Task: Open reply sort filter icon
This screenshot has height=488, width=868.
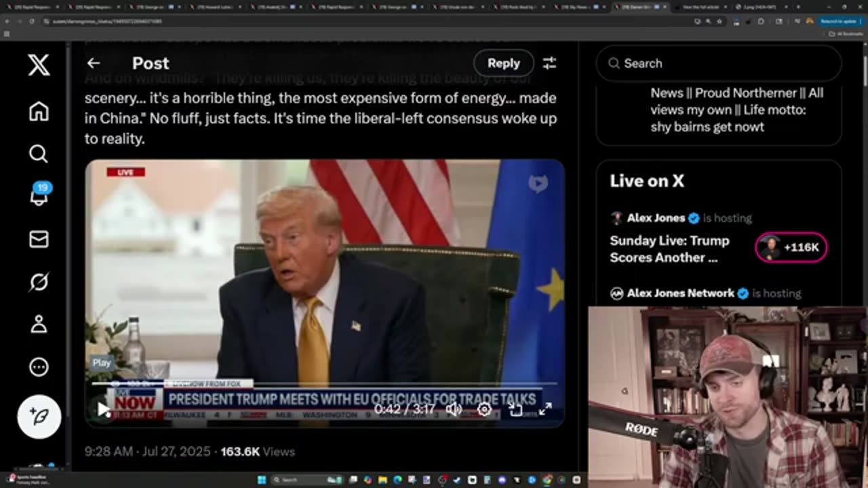Action: point(549,63)
